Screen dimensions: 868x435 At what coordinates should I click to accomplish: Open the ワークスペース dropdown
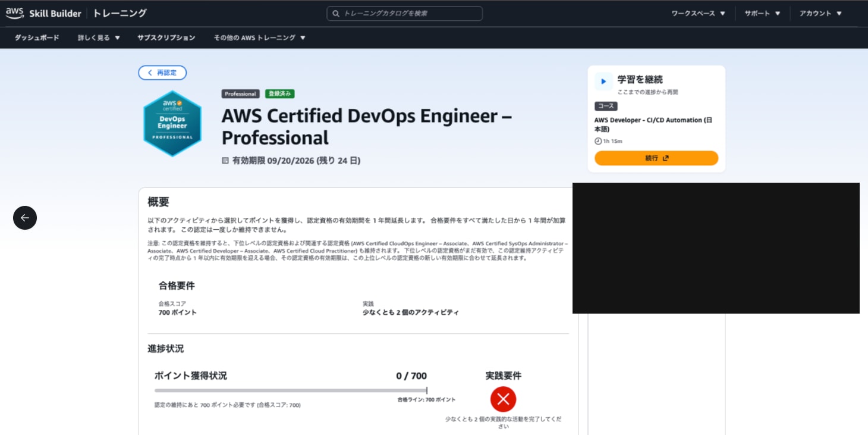(x=698, y=14)
